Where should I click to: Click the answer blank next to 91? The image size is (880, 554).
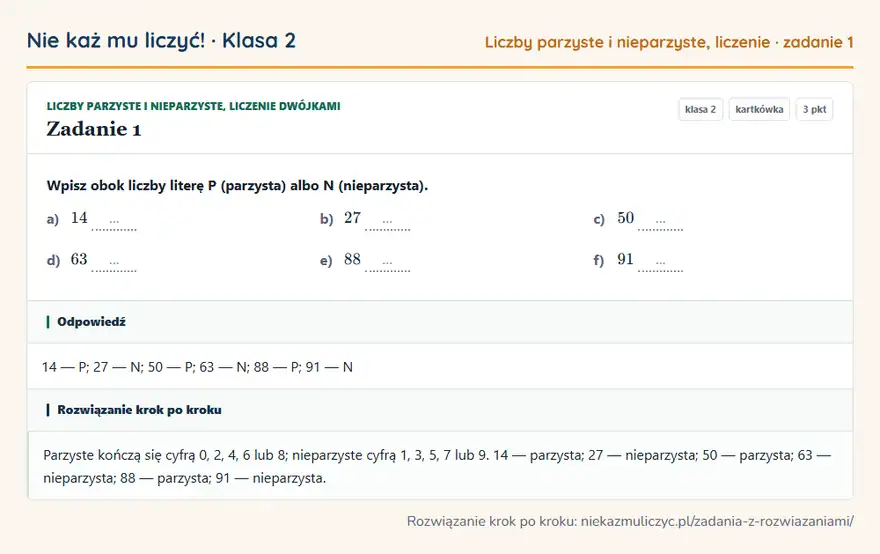point(661,264)
